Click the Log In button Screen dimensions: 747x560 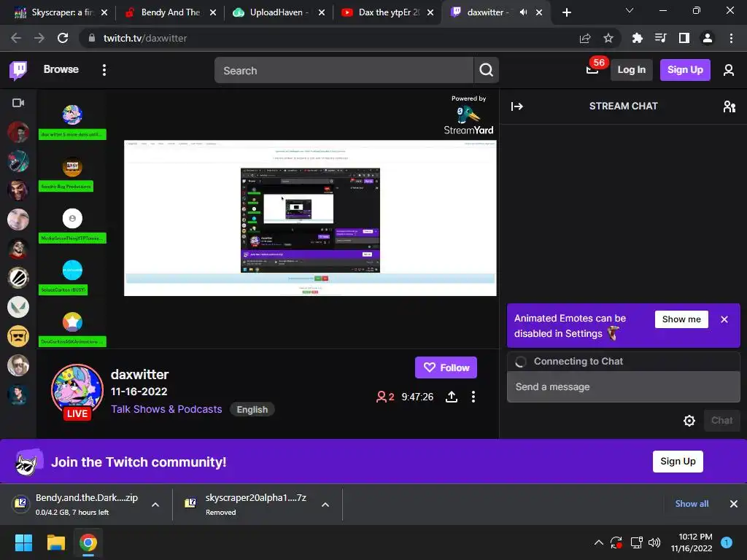pyautogui.click(x=631, y=70)
